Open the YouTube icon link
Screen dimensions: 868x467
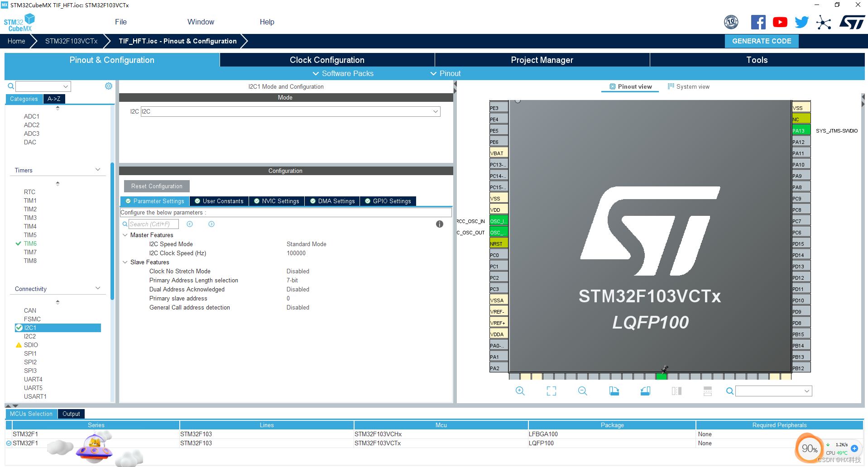(780, 22)
